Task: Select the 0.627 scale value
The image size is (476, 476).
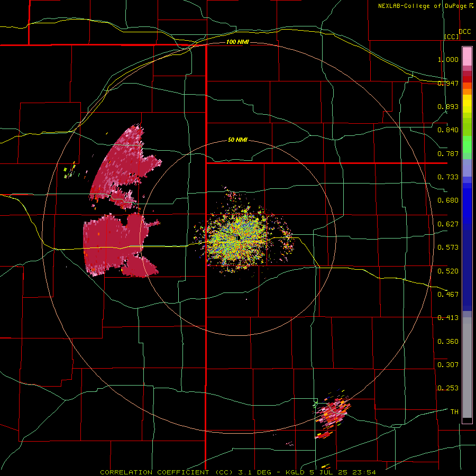Action: coord(448,224)
